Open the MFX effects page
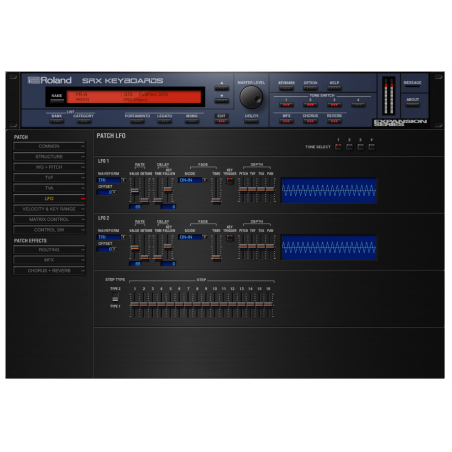Viewport: 452px width, 452px height. (x=49, y=260)
